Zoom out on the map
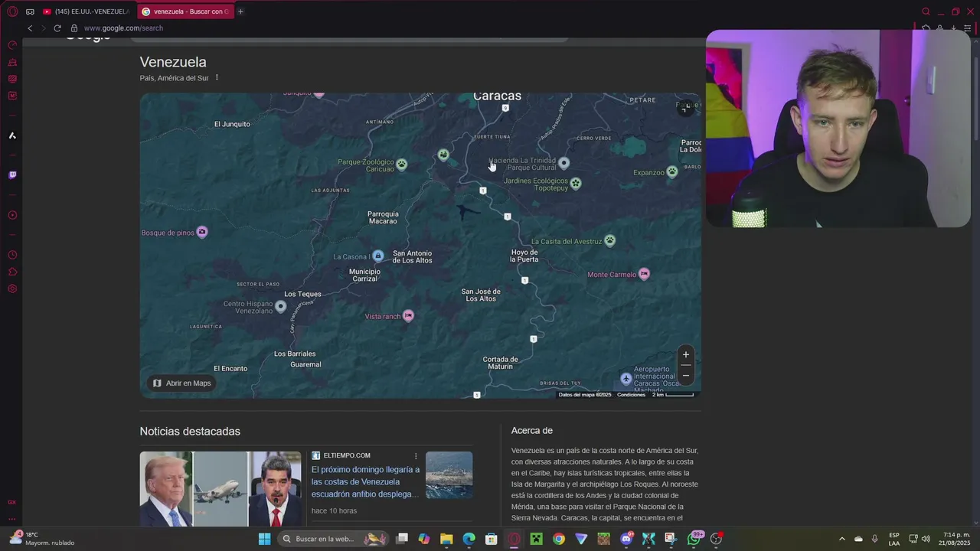The width and height of the screenshot is (980, 551). (686, 375)
